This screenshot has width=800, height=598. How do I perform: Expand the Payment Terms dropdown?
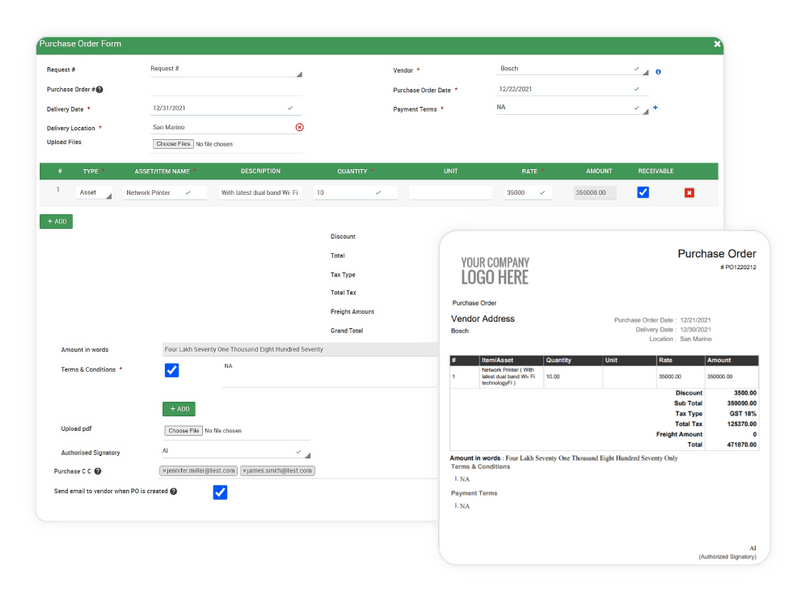[x=570, y=108]
